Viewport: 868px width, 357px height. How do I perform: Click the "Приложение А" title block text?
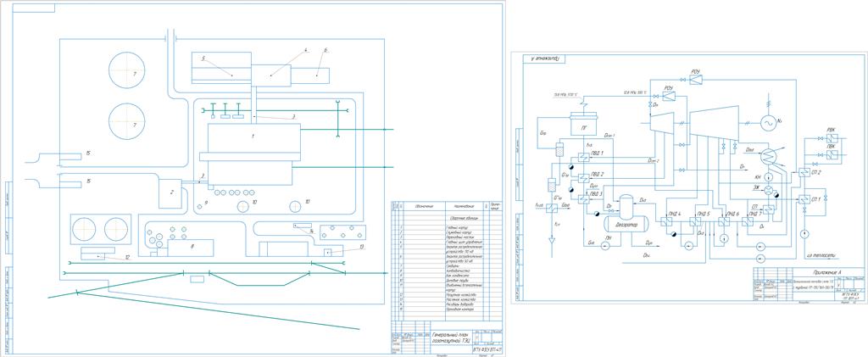(x=826, y=272)
